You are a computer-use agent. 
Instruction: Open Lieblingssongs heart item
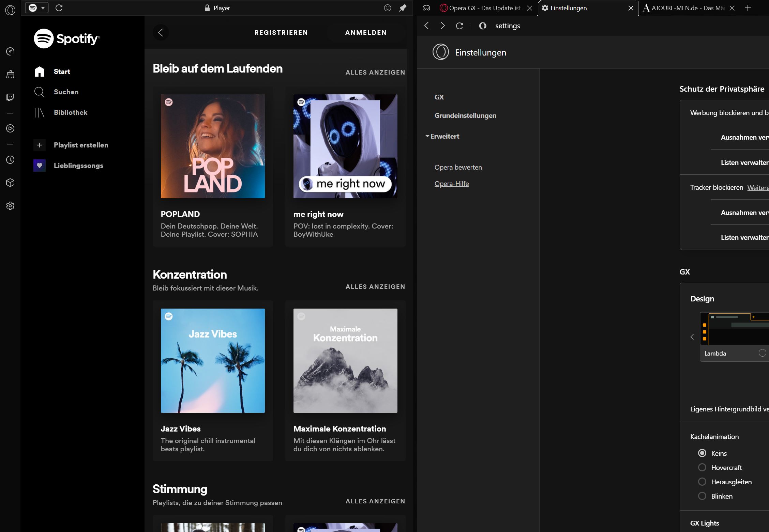tap(68, 166)
